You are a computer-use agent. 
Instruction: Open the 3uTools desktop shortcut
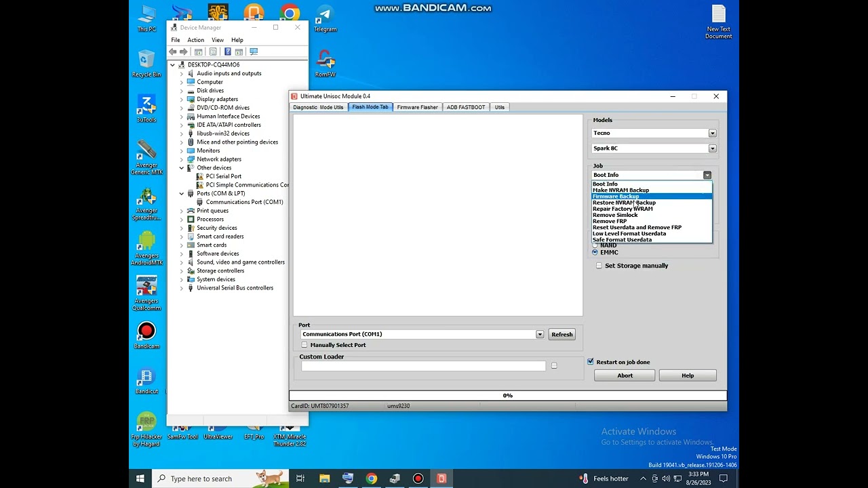point(146,109)
